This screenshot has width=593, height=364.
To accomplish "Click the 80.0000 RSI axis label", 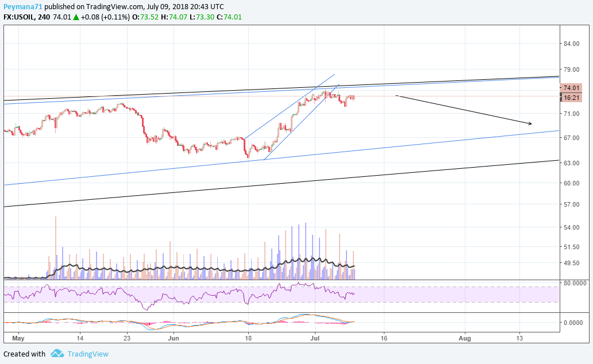I will 575,283.
